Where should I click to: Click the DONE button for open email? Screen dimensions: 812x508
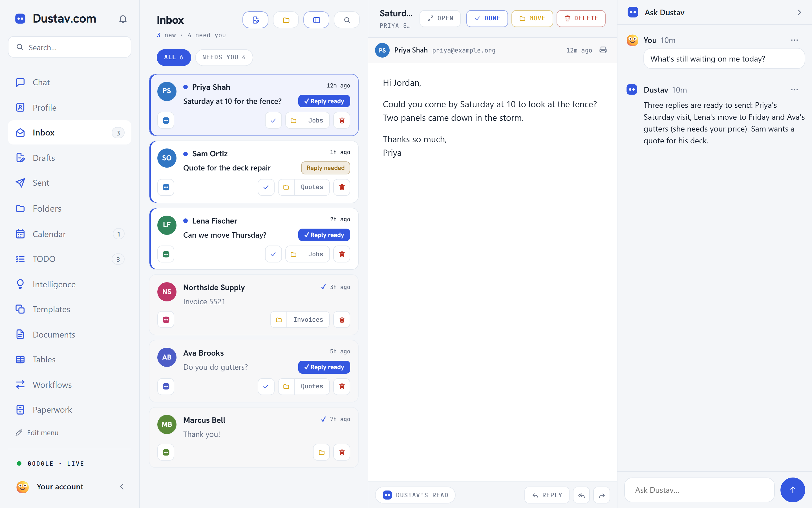pyautogui.click(x=487, y=18)
